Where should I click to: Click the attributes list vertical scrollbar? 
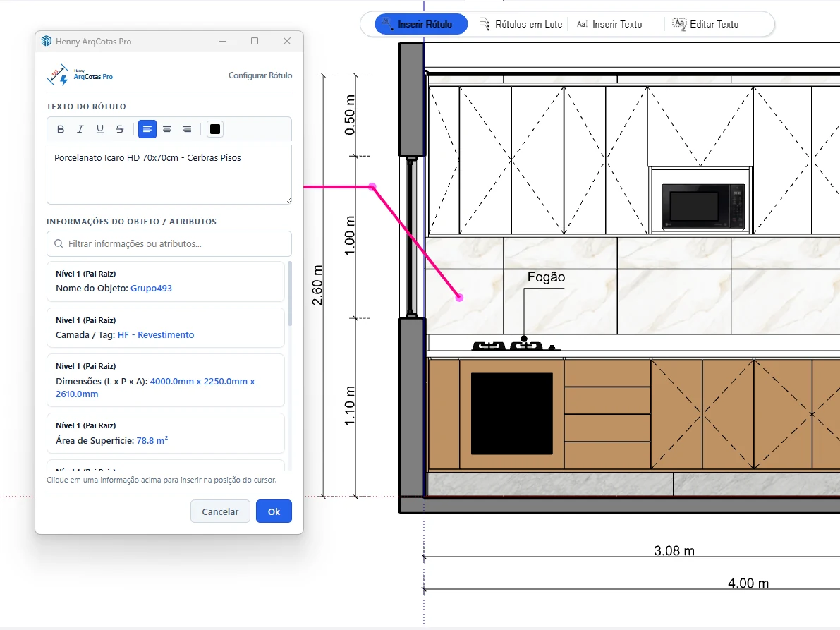(290, 293)
